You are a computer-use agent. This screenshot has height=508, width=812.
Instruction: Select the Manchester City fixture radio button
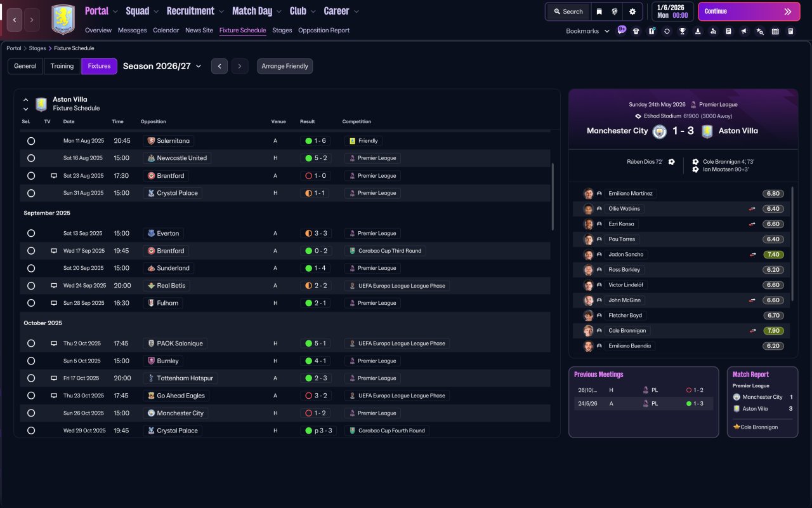[x=31, y=413]
